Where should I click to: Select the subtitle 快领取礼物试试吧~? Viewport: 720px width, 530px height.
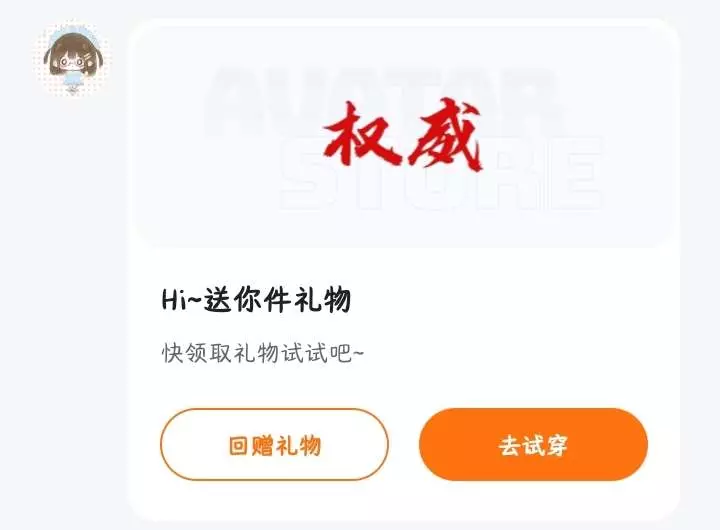coord(263,353)
